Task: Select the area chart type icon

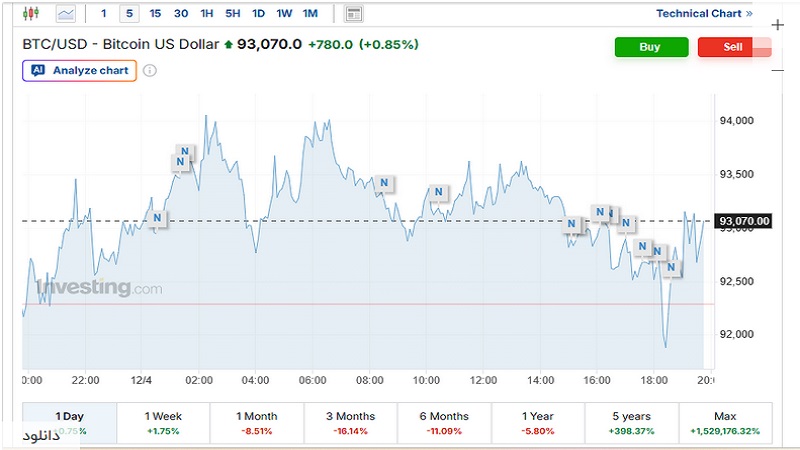Action: (x=66, y=14)
